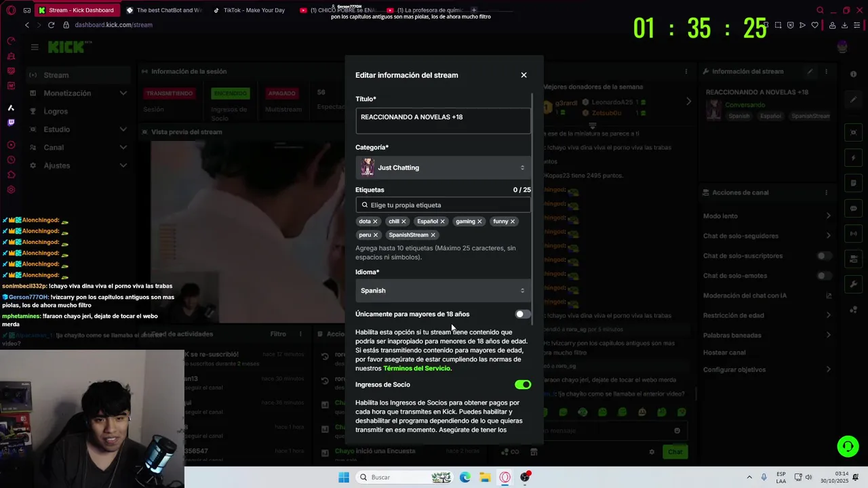Image resolution: width=868 pixels, height=488 pixels.
Task: Open the Categoría Just Chatting dropdown
Action: coord(443,167)
